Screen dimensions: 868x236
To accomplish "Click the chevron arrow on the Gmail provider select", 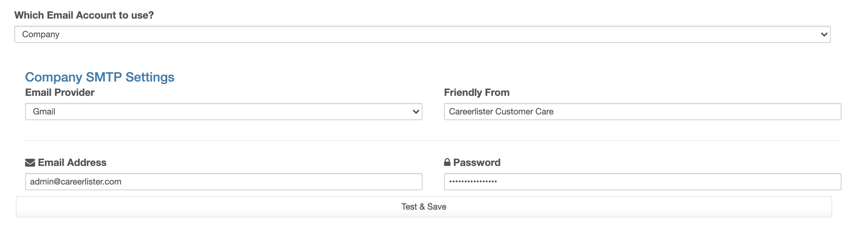I will pyautogui.click(x=416, y=112).
